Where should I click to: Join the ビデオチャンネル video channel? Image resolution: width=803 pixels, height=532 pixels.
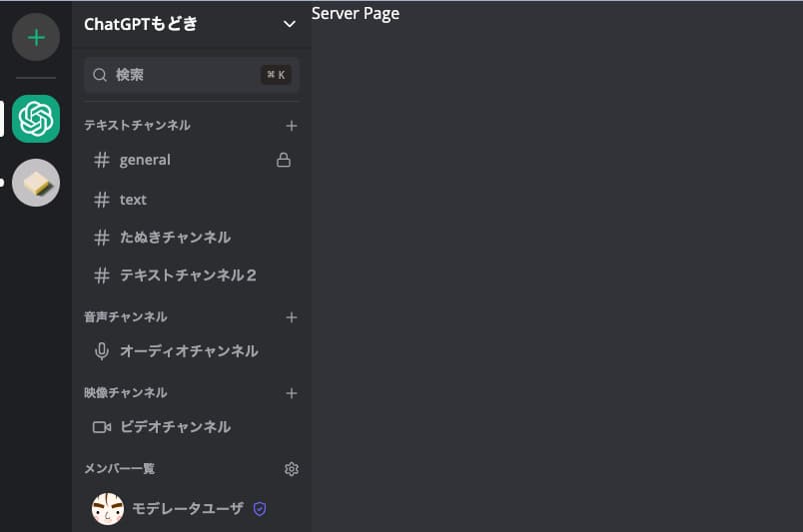coord(175,427)
